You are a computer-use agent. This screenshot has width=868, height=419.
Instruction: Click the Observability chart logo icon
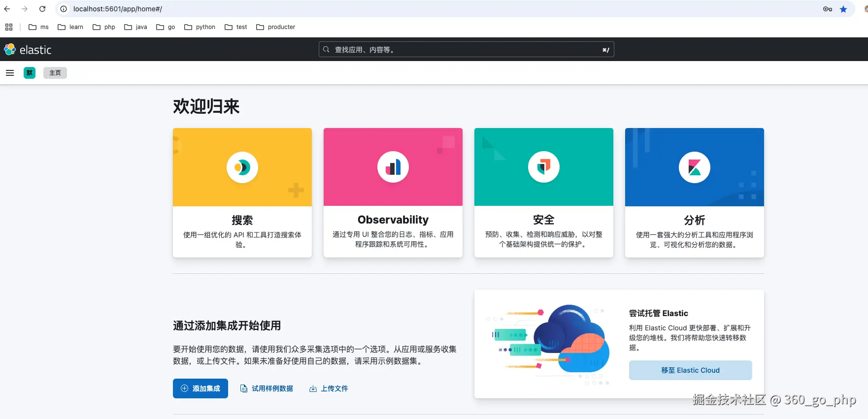[393, 167]
